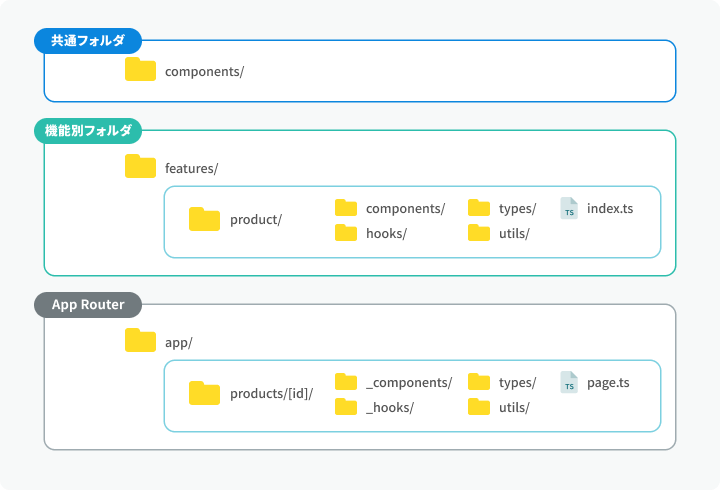Select the 機能別フォルダ label badge
The image size is (720, 490).
point(88,131)
